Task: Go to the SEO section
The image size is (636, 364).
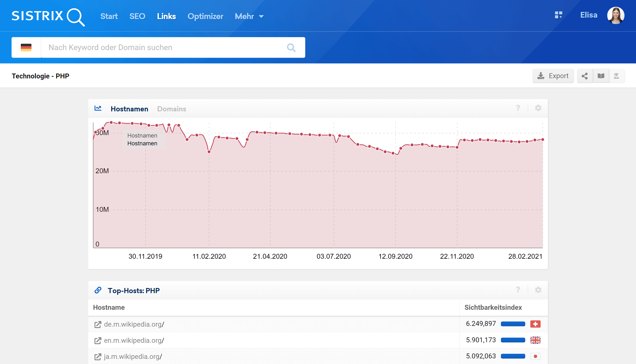Action: pyautogui.click(x=137, y=17)
